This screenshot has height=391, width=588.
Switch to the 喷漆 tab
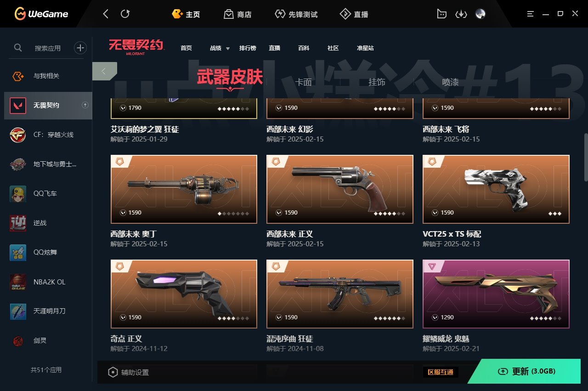point(450,82)
